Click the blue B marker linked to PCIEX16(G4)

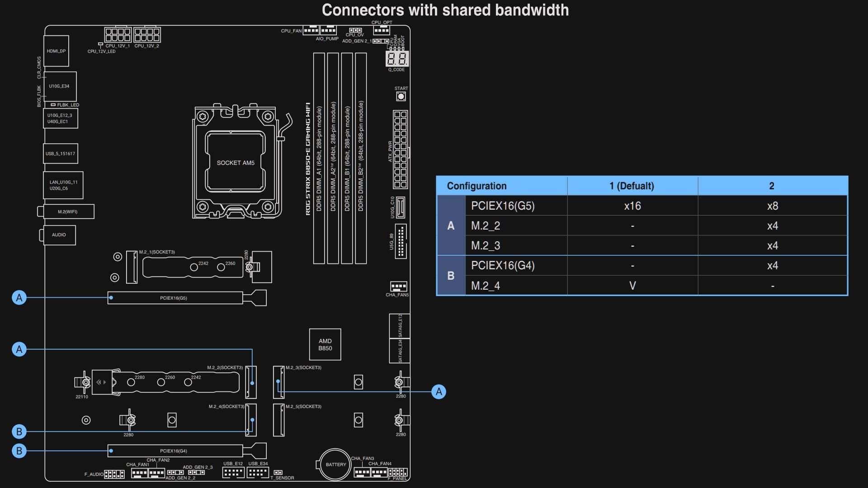pyautogui.click(x=19, y=450)
